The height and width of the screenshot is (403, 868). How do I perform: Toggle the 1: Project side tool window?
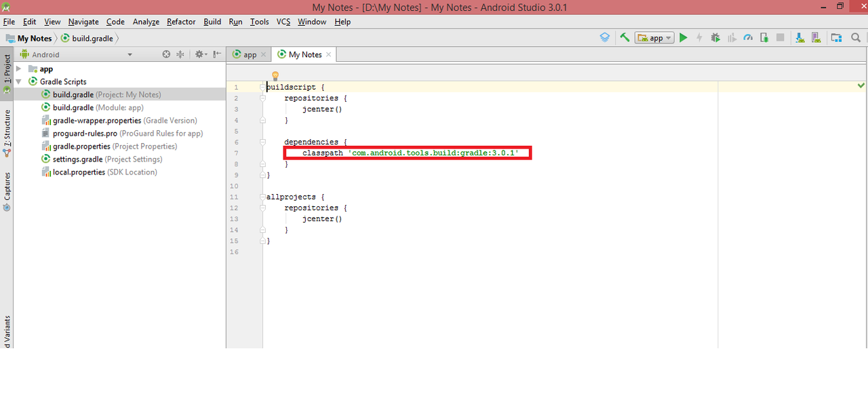pos(7,73)
